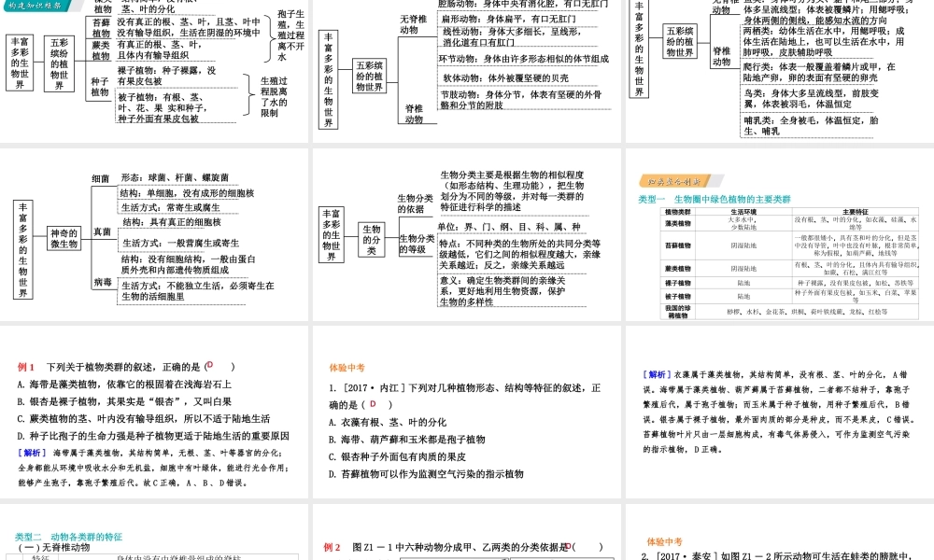Screen dimensions: 934x560
Task: Open the 例1 plant groups question slide
Action: pos(154,412)
